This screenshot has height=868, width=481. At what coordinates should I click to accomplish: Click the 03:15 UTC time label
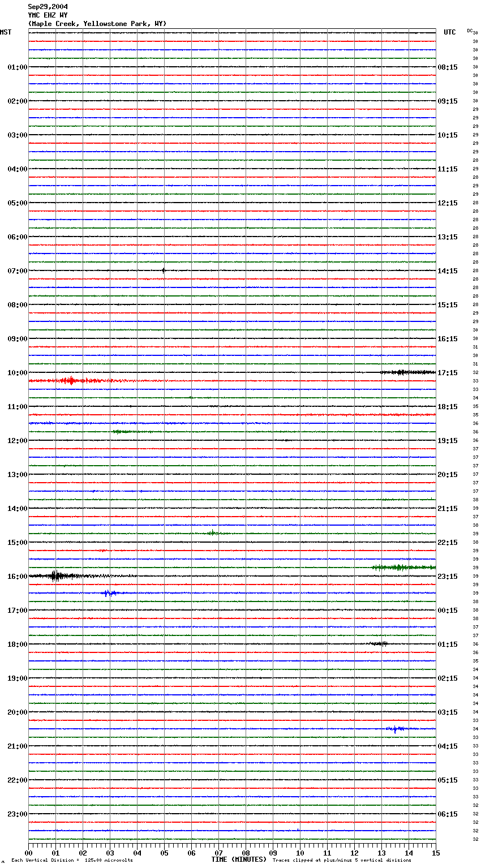click(448, 712)
